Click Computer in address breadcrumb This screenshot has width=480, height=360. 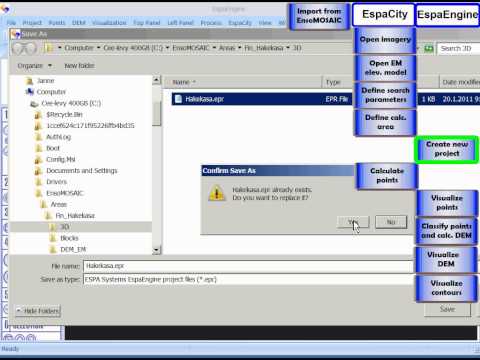point(79,48)
